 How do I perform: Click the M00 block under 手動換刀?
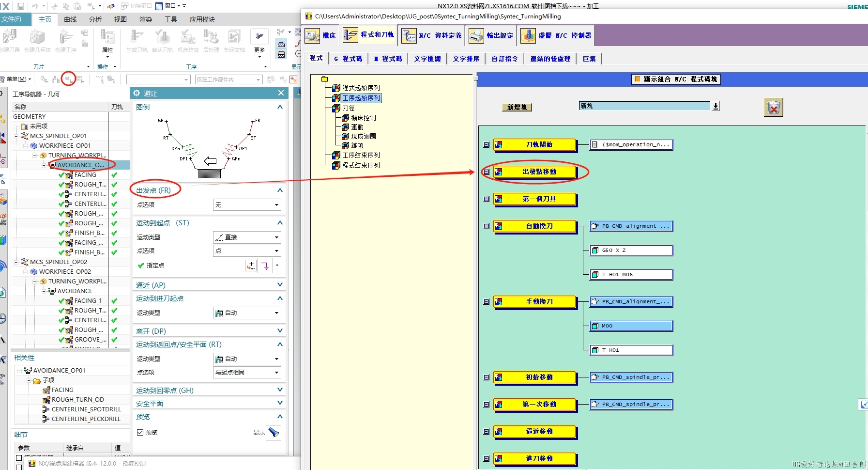click(x=631, y=326)
